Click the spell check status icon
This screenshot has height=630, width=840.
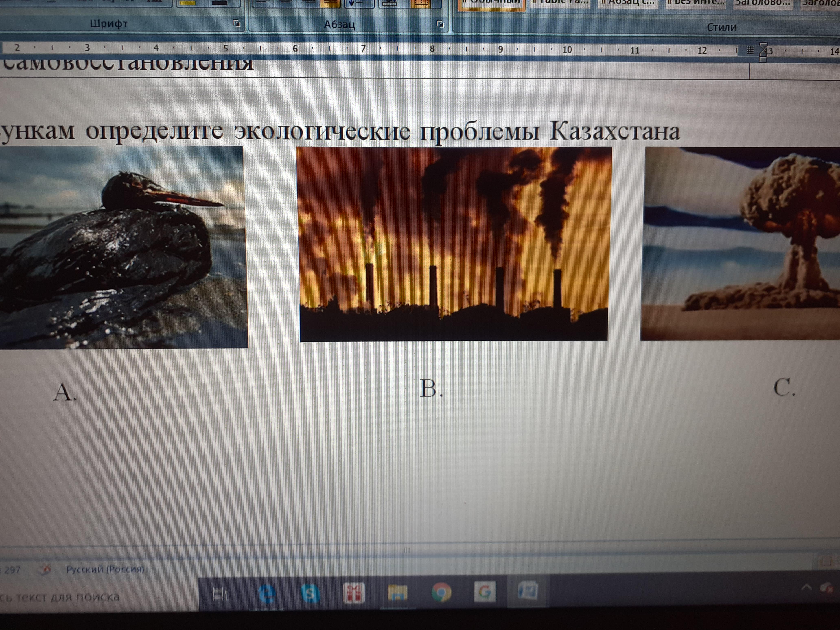pos(44,570)
